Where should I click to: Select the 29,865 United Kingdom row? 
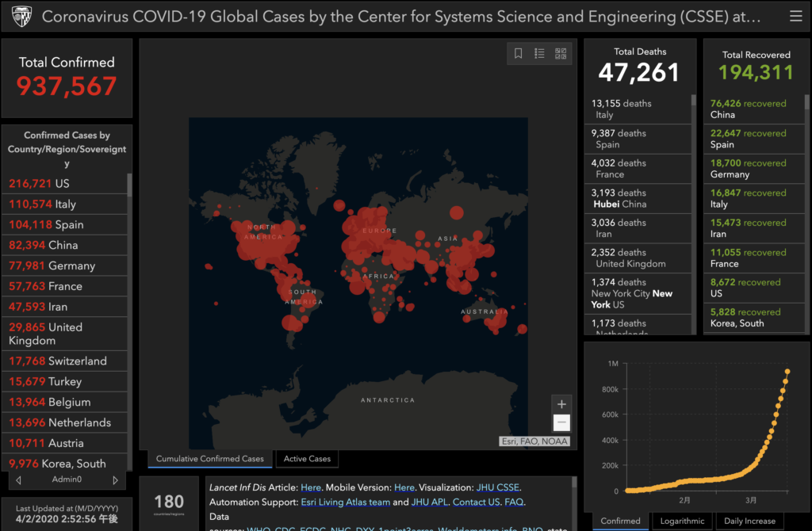65,334
